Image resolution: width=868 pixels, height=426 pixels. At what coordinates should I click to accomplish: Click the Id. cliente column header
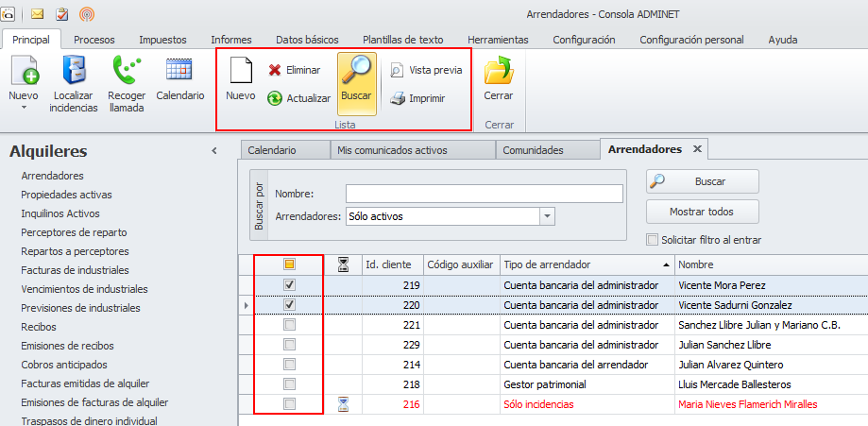[x=393, y=264]
